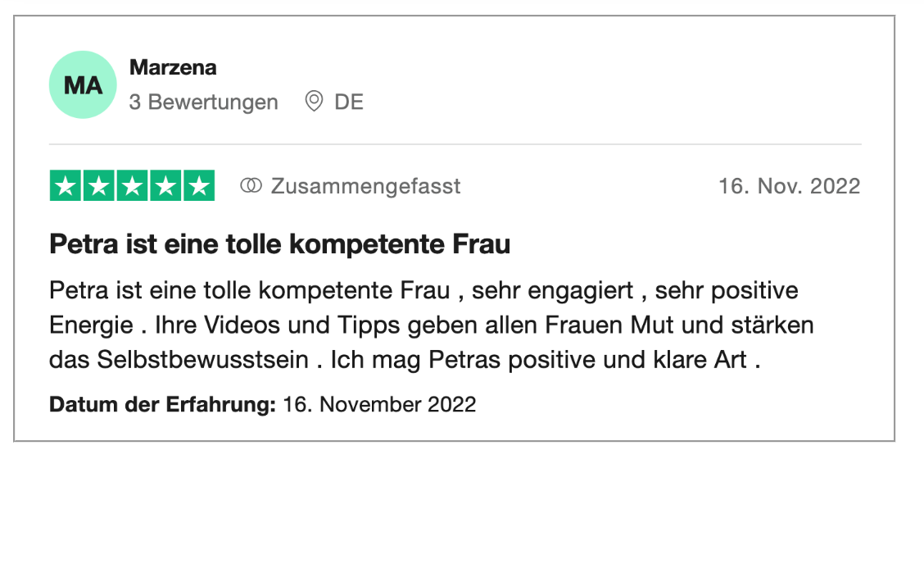Screen dimensions: 924x564
Task: Click the word "Energie" in the review text
Action: click(x=91, y=325)
